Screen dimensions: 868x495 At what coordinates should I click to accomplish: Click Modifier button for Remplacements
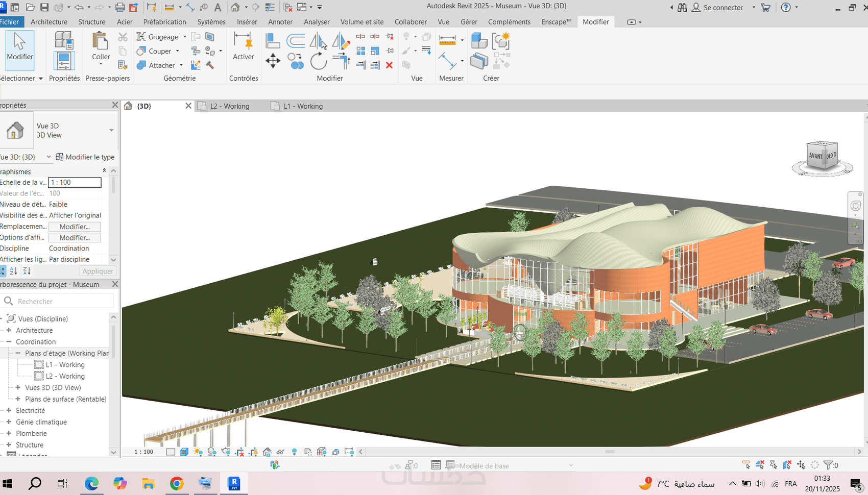(75, 227)
